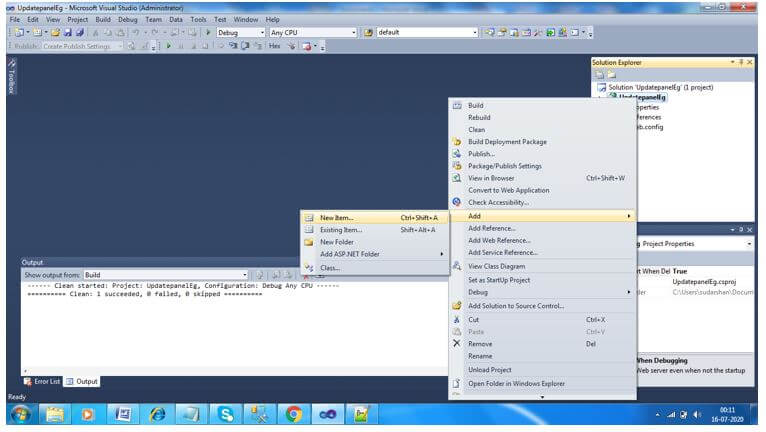Click Add Solution to Source Control...

pyautogui.click(x=542, y=306)
